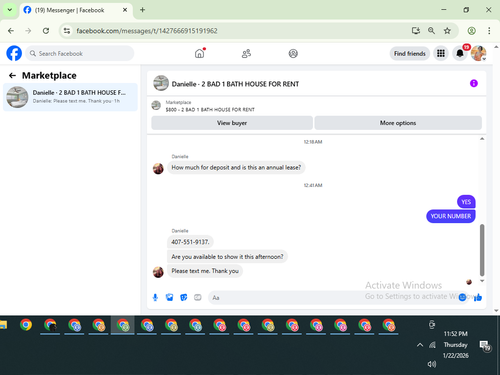The image size is (500, 375).
Task: Close the Messenger tab
Action: click(x=125, y=10)
